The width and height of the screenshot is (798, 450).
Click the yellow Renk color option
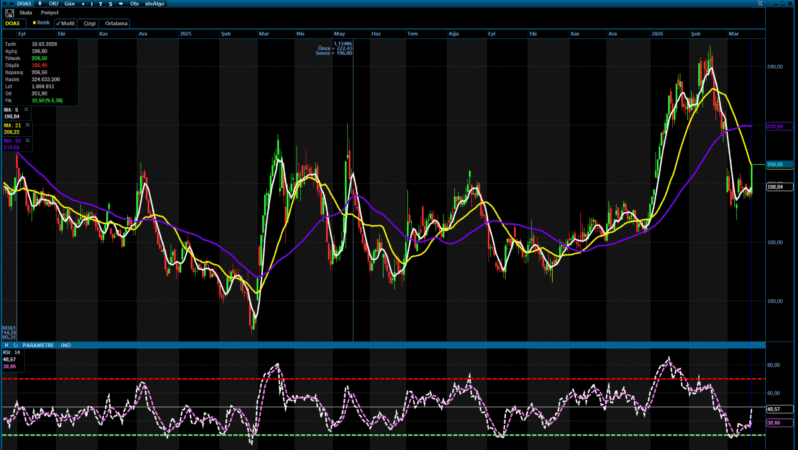(x=41, y=21)
